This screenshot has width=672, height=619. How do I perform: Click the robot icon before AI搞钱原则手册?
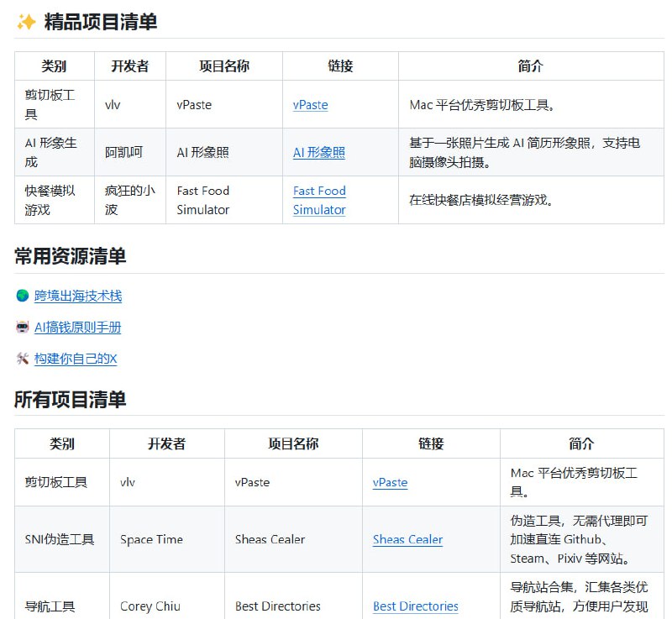pos(21,328)
